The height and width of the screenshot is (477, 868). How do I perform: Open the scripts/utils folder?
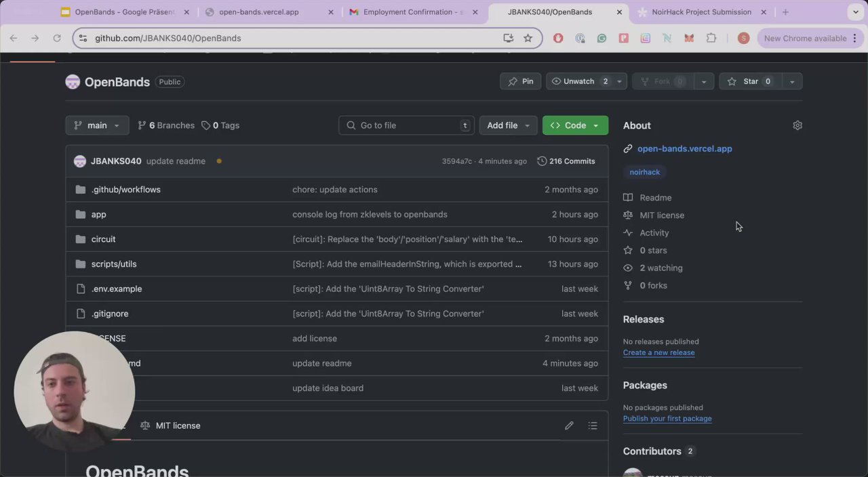[x=114, y=264]
